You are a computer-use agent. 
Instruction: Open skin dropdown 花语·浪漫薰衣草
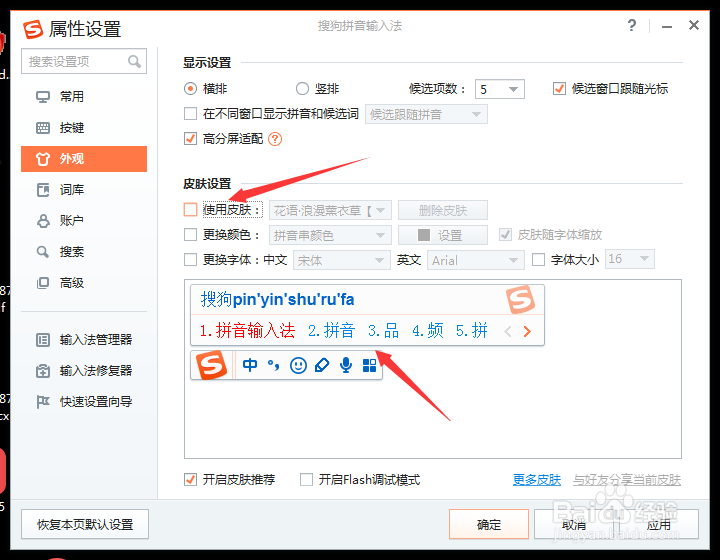[x=331, y=210]
